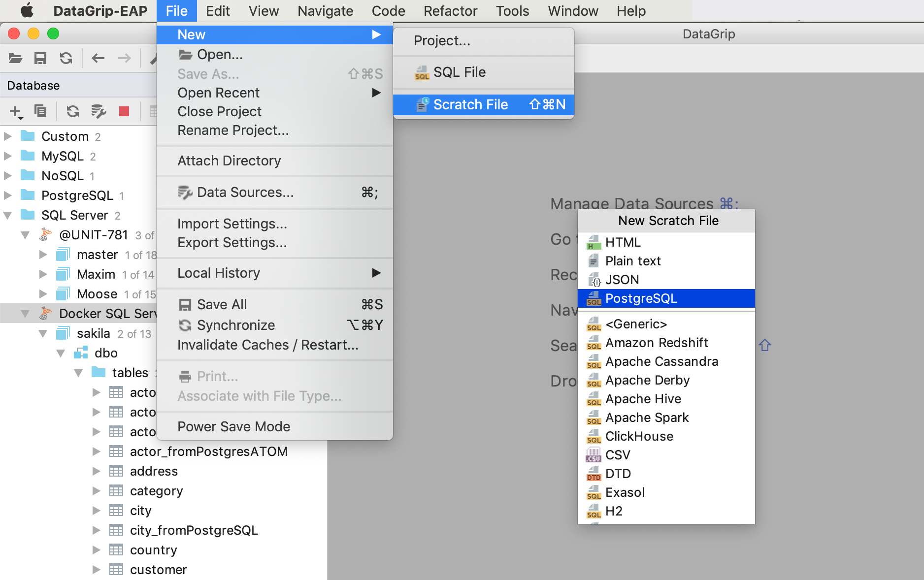Select the city table in the tree
The height and width of the screenshot is (580, 924).
(140, 511)
